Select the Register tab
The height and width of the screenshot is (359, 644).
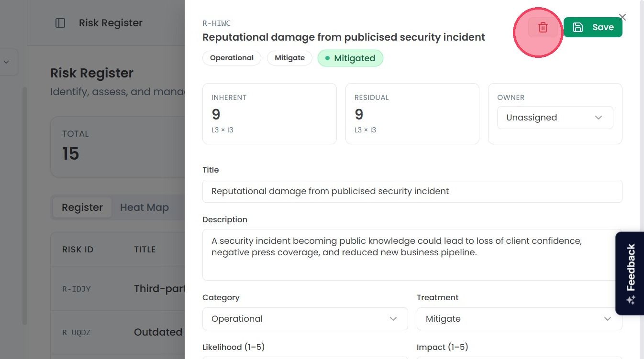point(82,207)
